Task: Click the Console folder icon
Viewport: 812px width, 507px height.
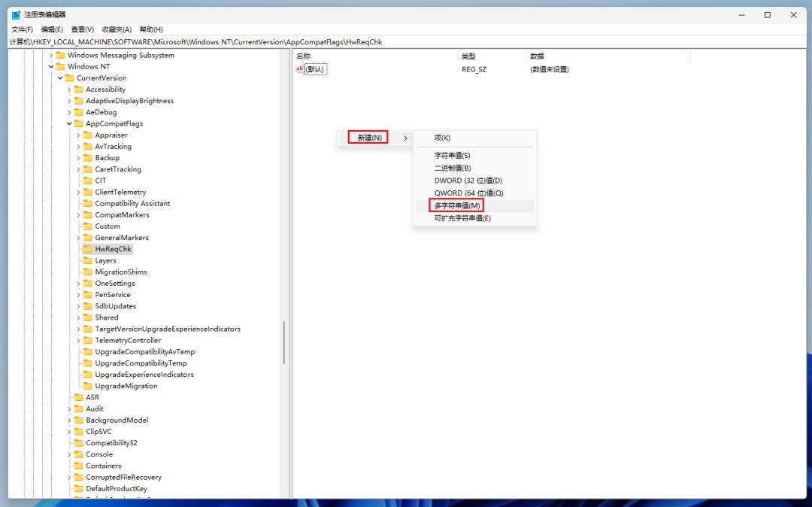Action: point(78,454)
